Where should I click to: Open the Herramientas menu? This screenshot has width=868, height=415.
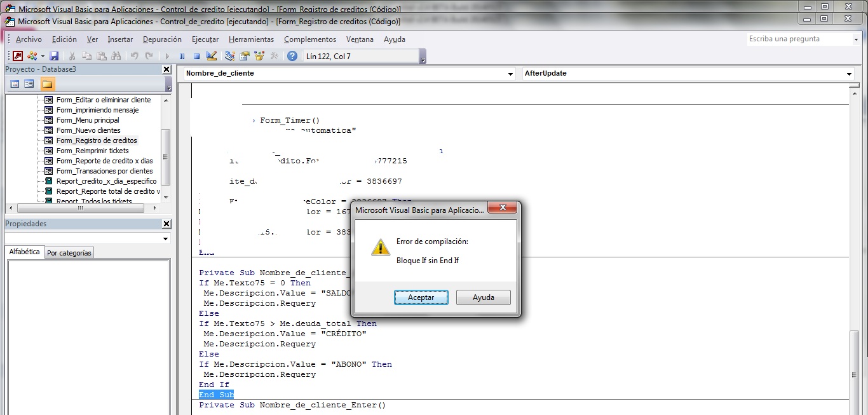click(x=251, y=39)
